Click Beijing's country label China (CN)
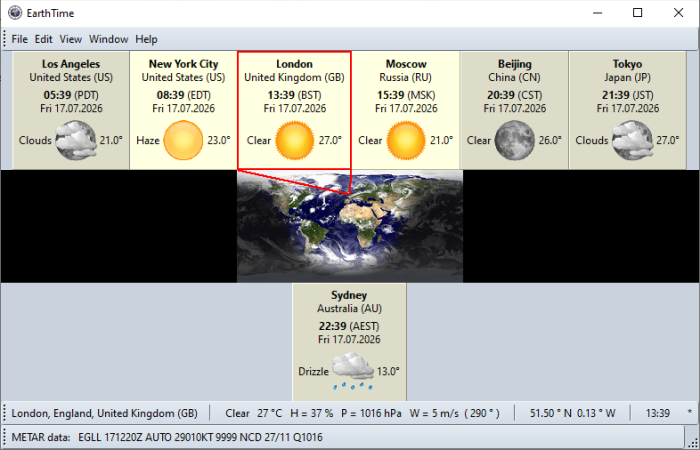 pos(514,77)
